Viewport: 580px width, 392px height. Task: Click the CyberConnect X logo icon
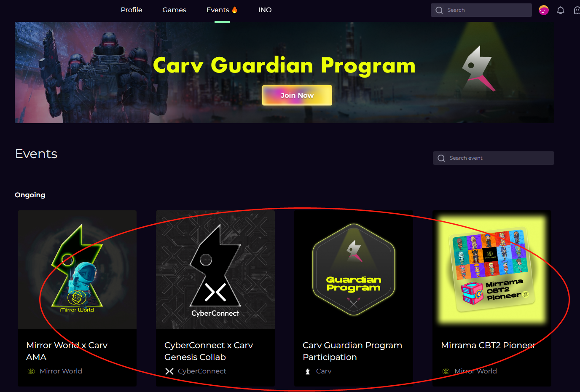pos(169,371)
